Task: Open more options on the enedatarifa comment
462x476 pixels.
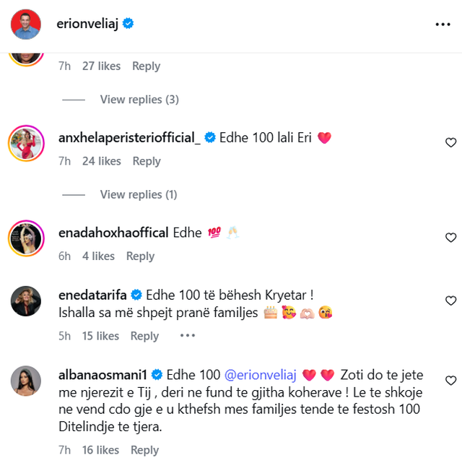Action: (187, 336)
